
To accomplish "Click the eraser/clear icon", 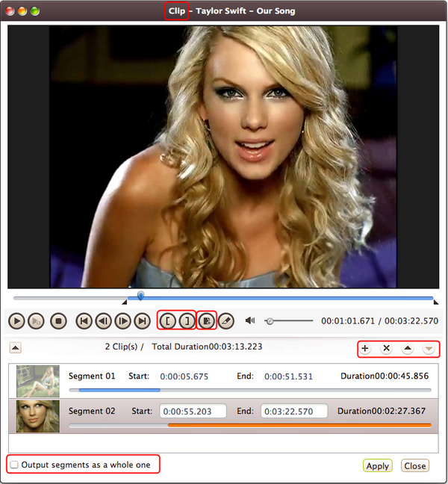I will [x=227, y=320].
